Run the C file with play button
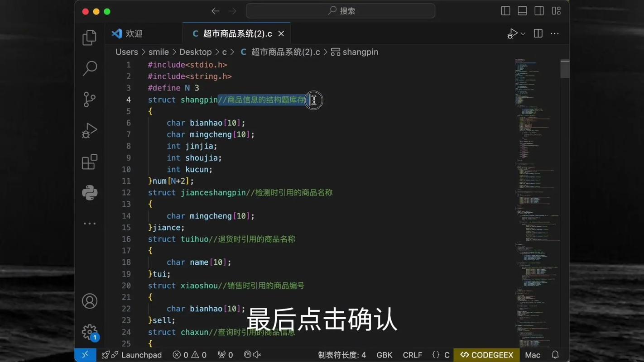The width and height of the screenshot is (644, 362). [512, 33]
